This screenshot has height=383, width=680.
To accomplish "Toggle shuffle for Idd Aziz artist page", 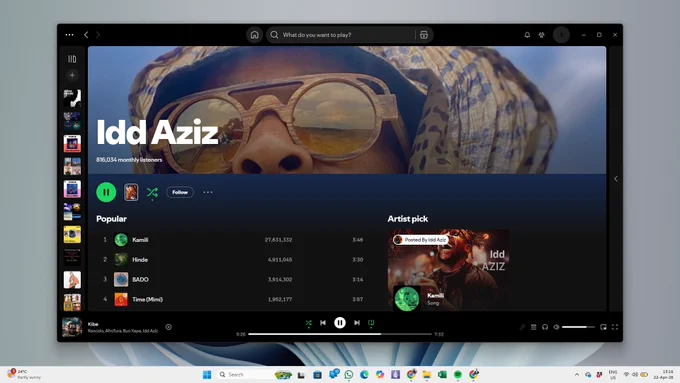I will tap(152, 193).
